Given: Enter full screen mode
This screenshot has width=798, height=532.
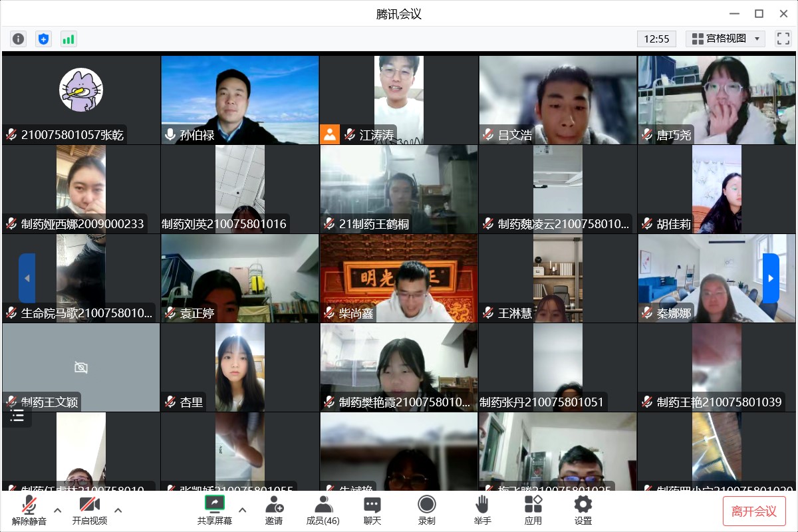Looking at the screenshot, I should point(783,39).
